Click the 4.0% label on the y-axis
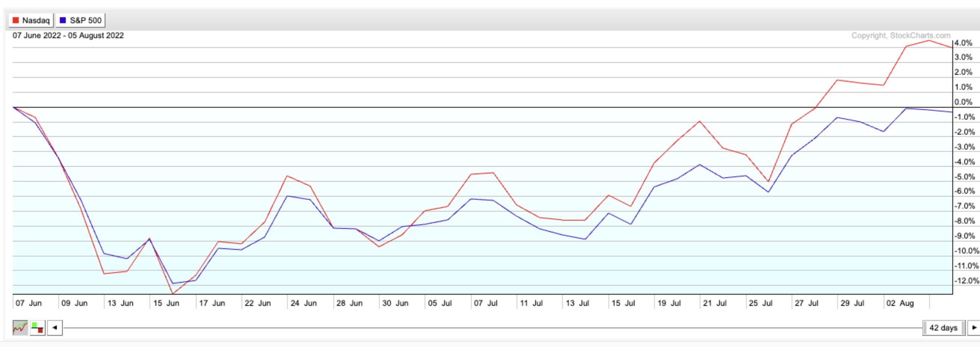The height and width of the screenshot is (347, 980). pos(963,43)
